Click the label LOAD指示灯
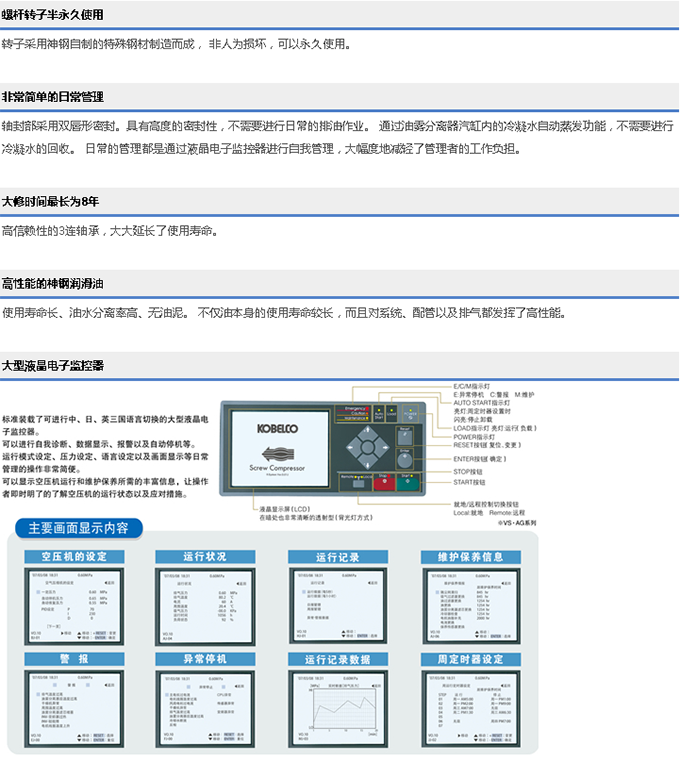 [x=471, y=428]
